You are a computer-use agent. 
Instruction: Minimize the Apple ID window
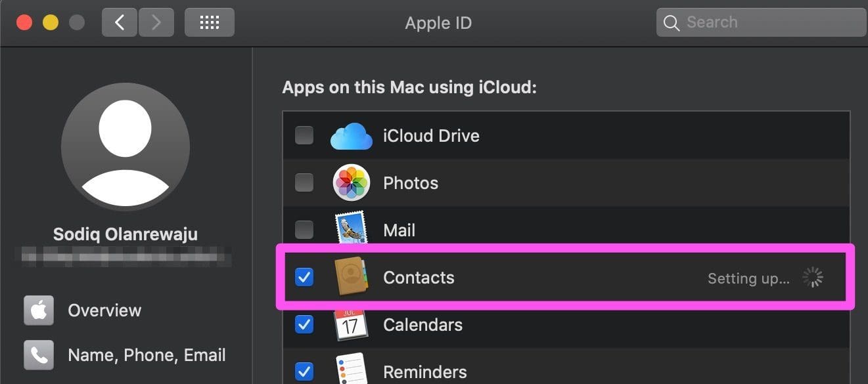pyautogui.click(x=51, y=22)
